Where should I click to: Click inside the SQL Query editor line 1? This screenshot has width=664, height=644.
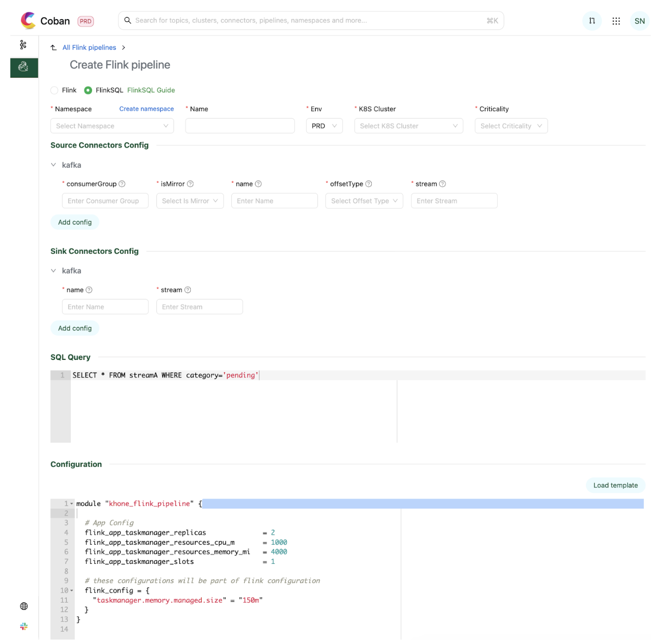pos(358,375)
